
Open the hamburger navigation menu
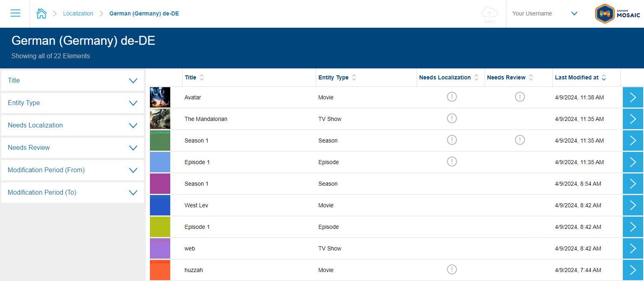(15, 13)
